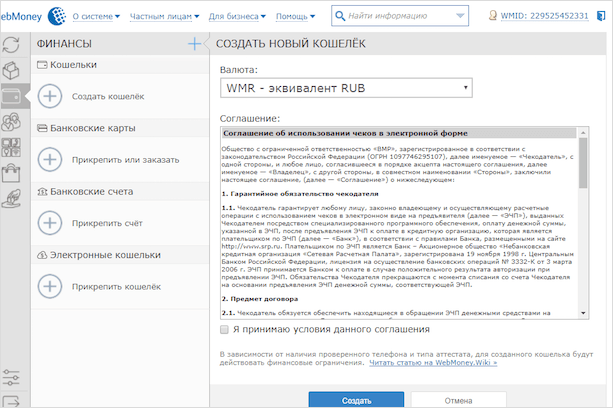Click the Прикрепить или заказать label

[125, 160]
